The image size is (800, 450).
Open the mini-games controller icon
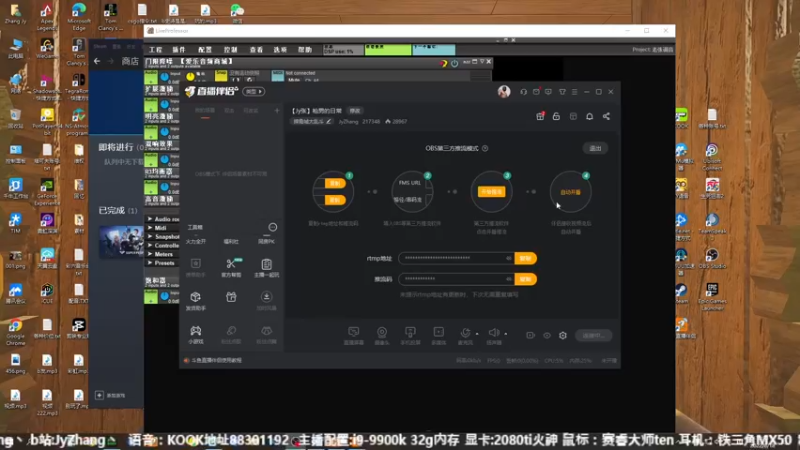click(195, 331)
